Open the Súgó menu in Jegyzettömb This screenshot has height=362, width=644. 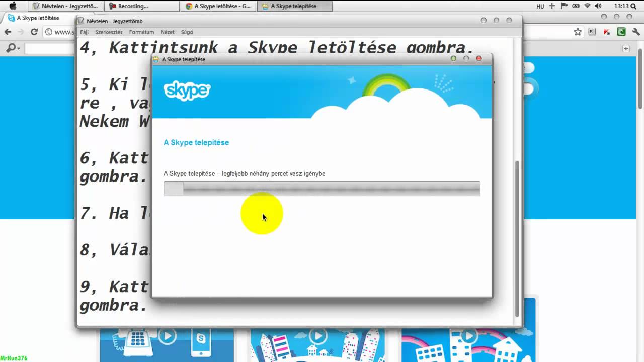tap(187, 32)
